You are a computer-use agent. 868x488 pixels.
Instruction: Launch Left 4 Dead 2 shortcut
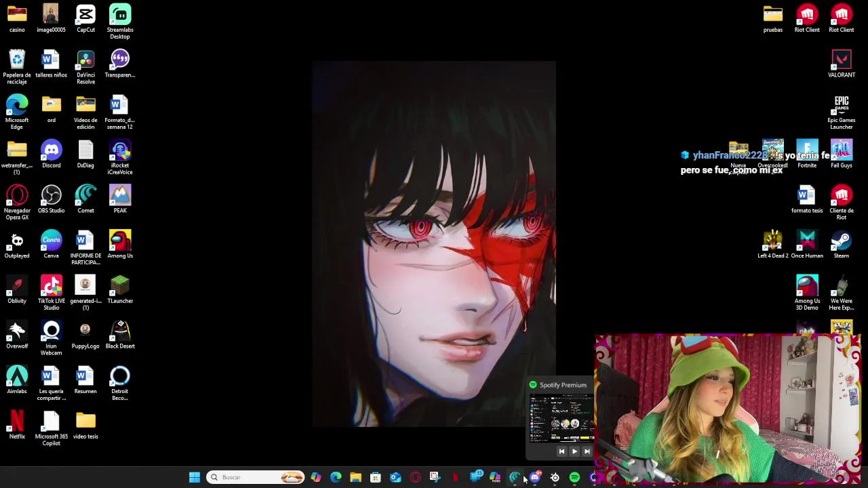point(773,245)
